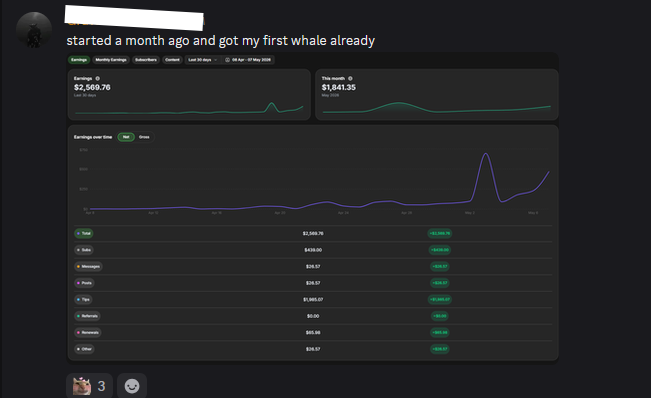Click the green sparkline in This month card
Screen dimensions: 651x398
pyautogui.click(x=437, y=108)
